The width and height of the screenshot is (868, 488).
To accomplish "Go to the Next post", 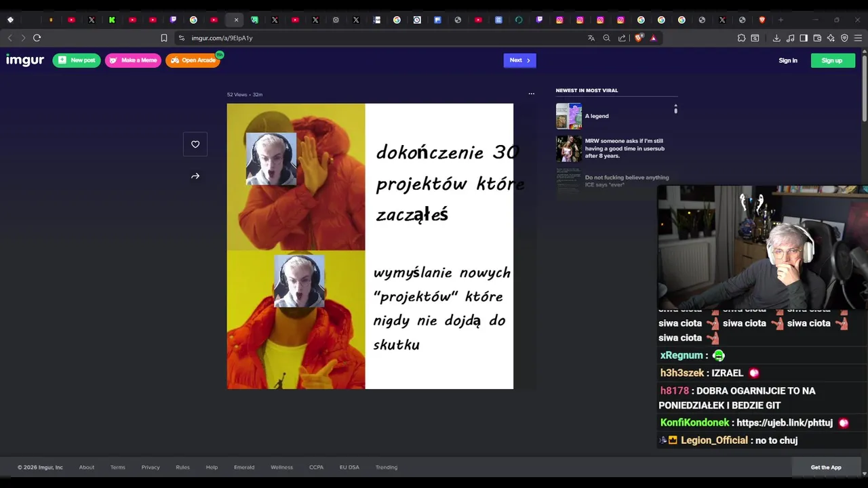I will [x=519, y=60].
